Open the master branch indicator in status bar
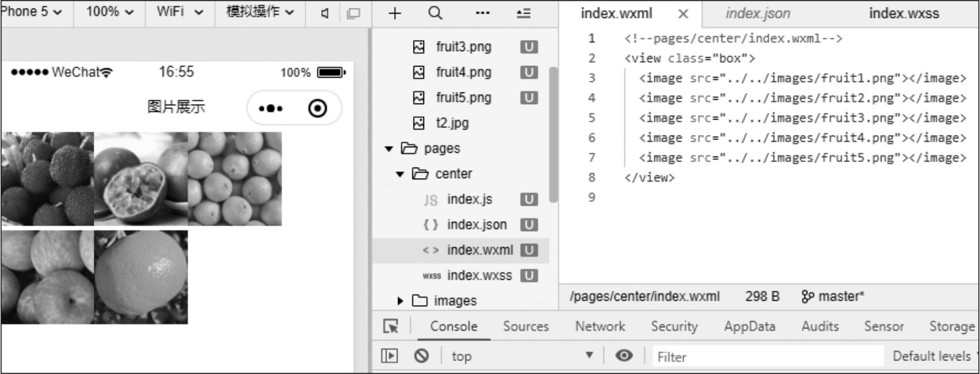The image size is (980, 374). pos(833,296)
